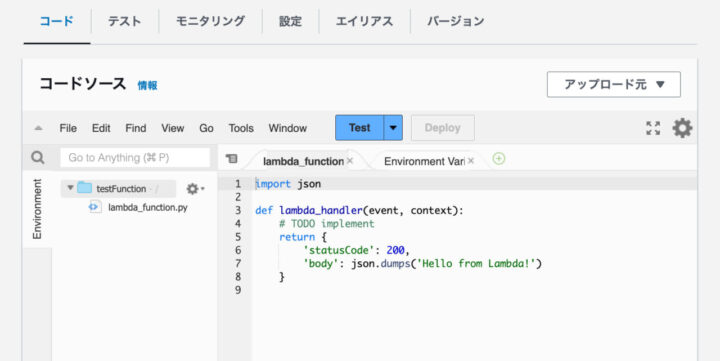This screenshot has height=361, width=720.
Task: Click line number 5 in the gutter
Action: coord(238,237)
